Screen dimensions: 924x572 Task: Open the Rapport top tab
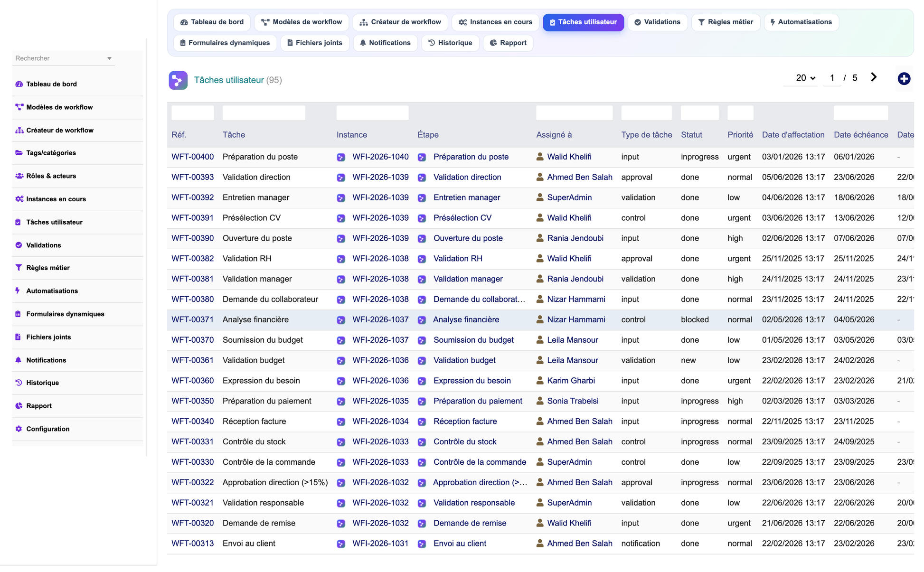point(508,43)
